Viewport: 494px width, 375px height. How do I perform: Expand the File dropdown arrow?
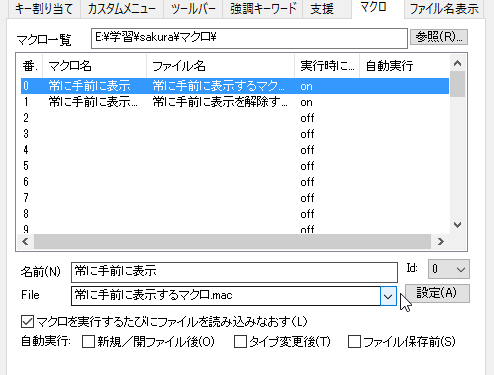point(388,296)
